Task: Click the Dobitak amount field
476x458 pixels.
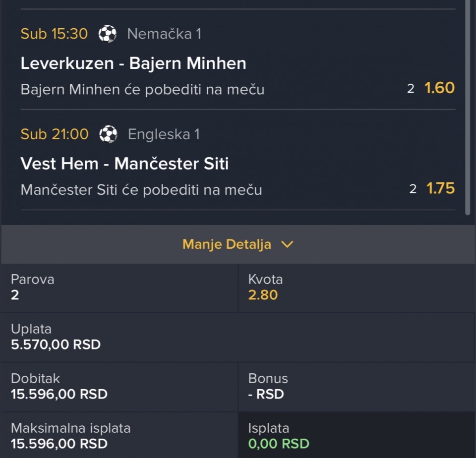Action: click(x=59, y=394)
